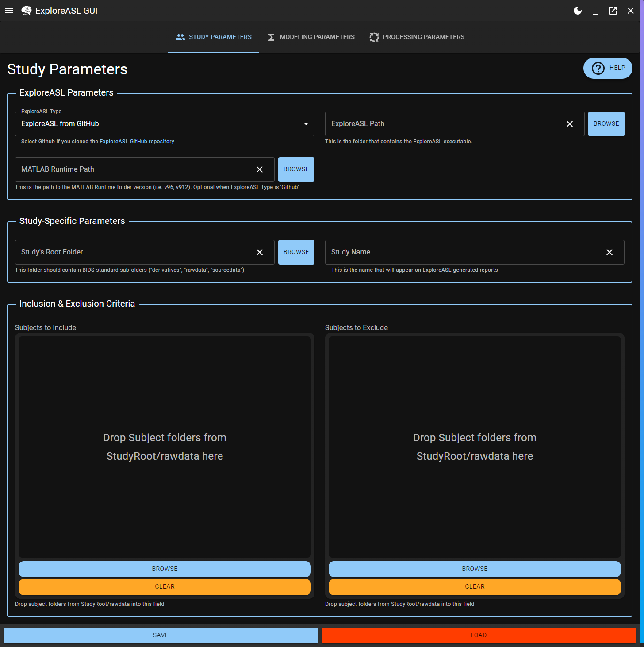Screen dimensions: 644x647
Task: Clear the Subjects to Include list
Action: coord(165,587)
